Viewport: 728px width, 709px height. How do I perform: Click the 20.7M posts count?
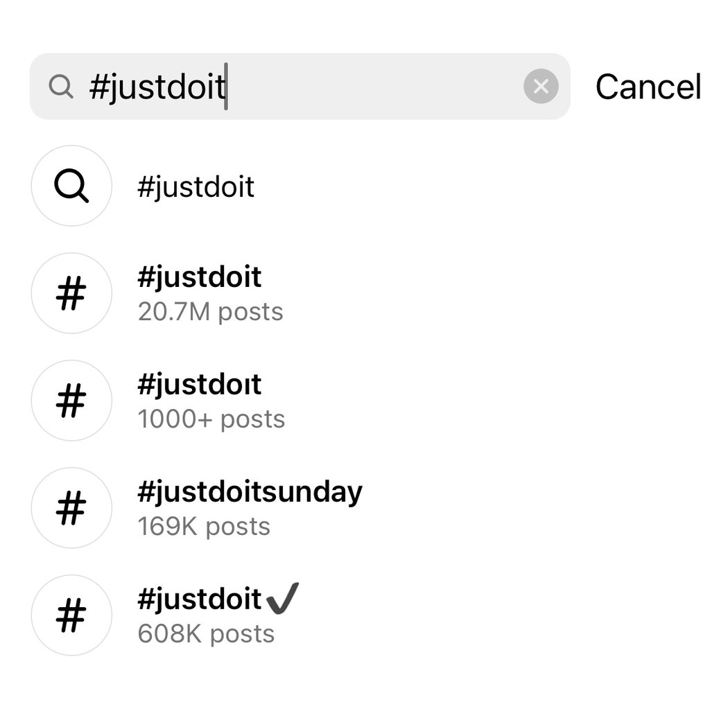[x=210, y=312]
